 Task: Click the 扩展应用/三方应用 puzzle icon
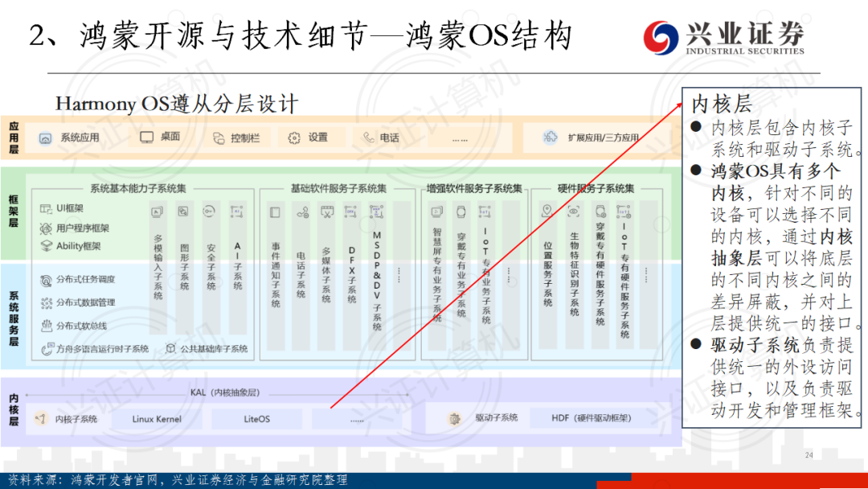click(551, 137)
